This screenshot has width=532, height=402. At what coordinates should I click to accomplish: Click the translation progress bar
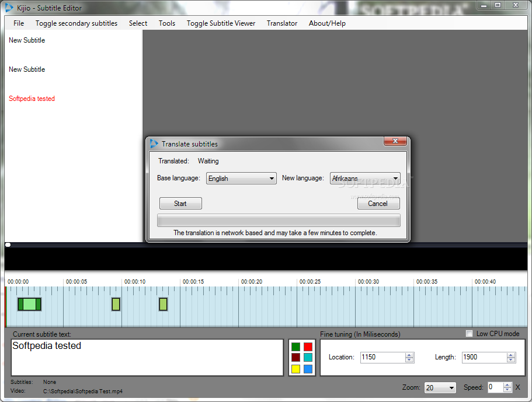[279, 221]
